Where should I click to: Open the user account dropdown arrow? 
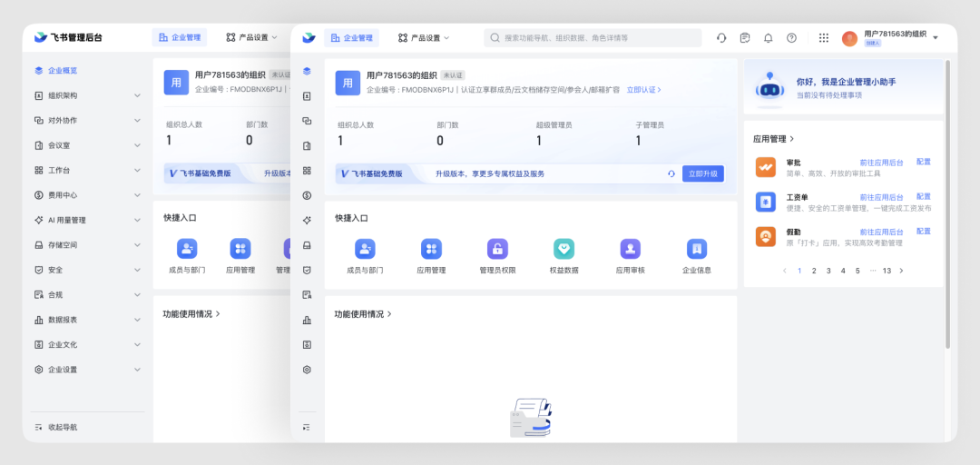click(x=936, y=38)
